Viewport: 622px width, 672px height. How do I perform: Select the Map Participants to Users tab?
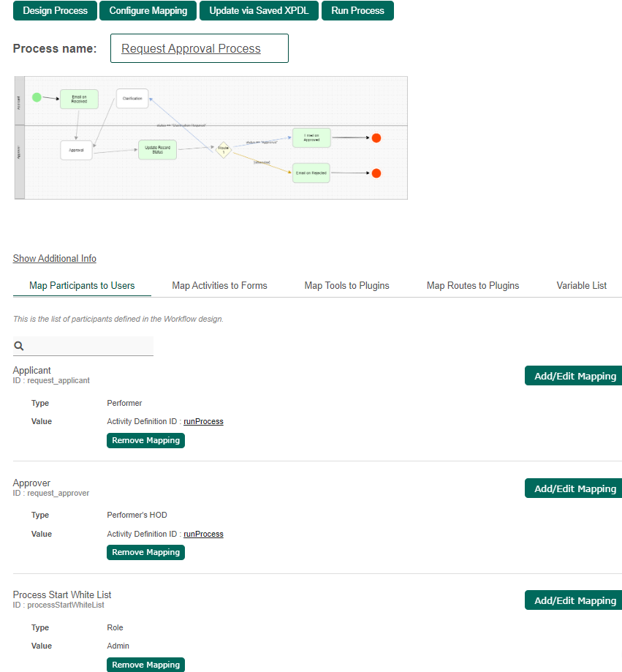[x=82, y=286]
